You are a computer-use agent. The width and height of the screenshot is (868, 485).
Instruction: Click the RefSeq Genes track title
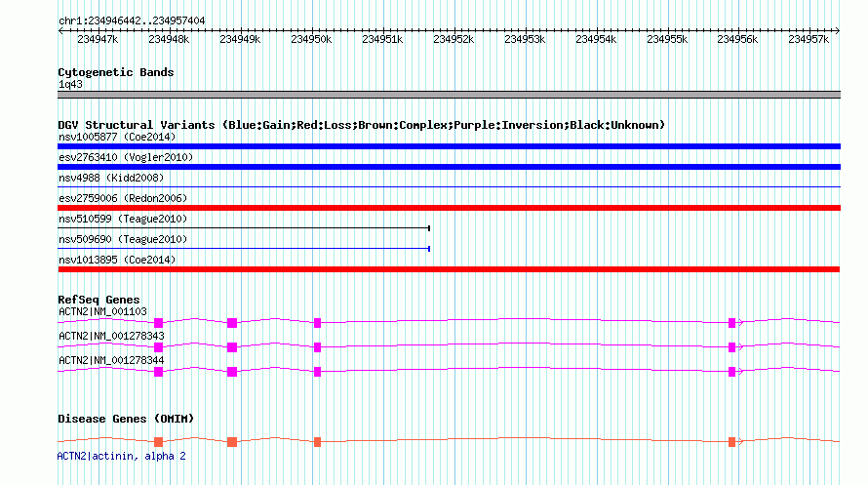point(99,301)
